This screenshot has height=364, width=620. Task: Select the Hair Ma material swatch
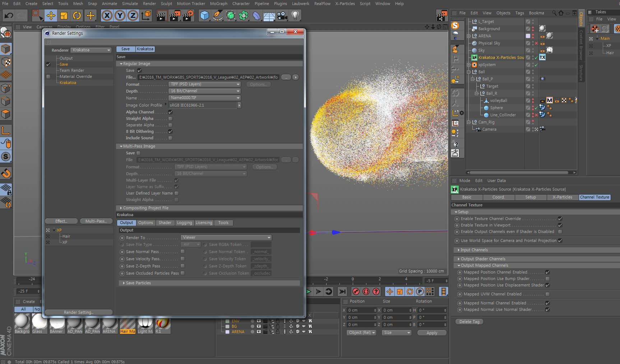pos(128,324)
